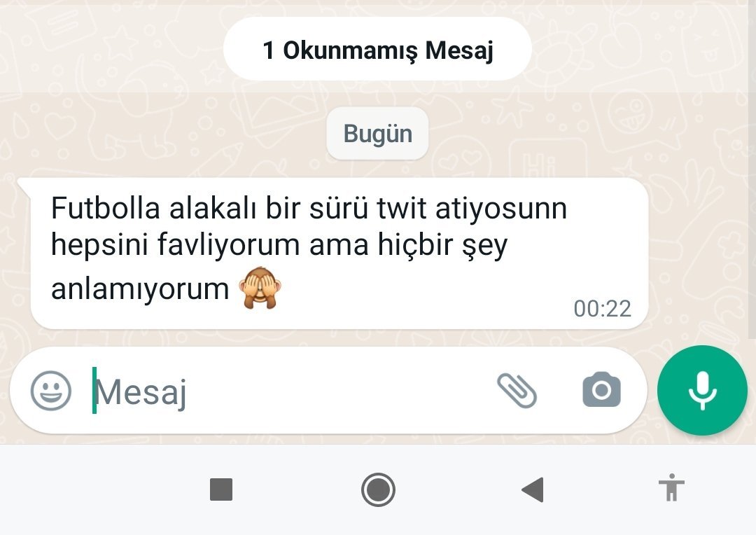The image size is (756, 535).
Task: Tap the word 'anlamıyorum' in the bubble
Action: (x=140, y=289)
